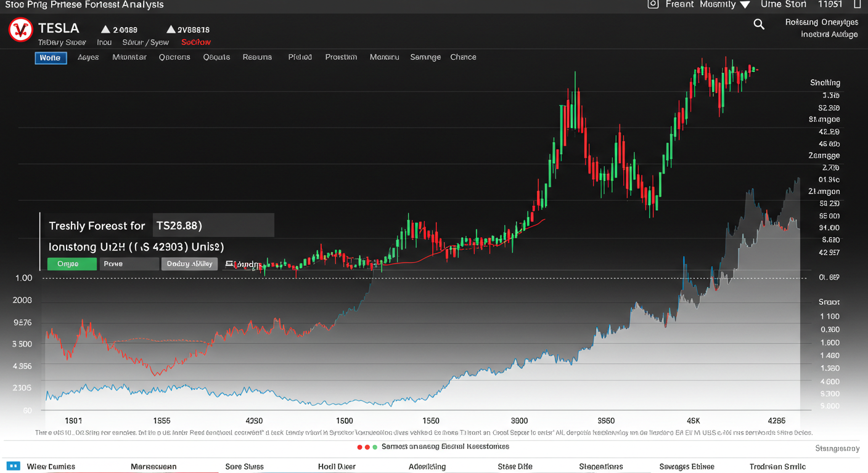Image resolution: width=868 pixels, height=473 pixels.
Task: Select the highlighted Wolte tab
Action: point(51,57)
